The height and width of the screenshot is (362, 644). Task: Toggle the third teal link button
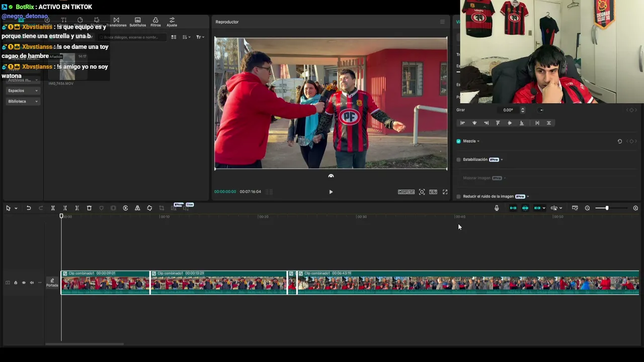[537, 208]
